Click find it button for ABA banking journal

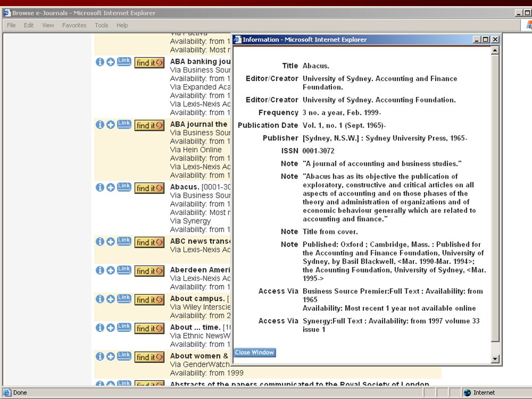[150, 63]
